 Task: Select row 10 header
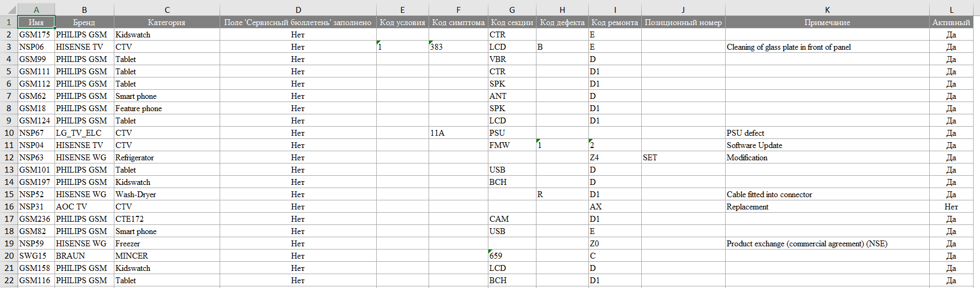click(x=9, y=133)
